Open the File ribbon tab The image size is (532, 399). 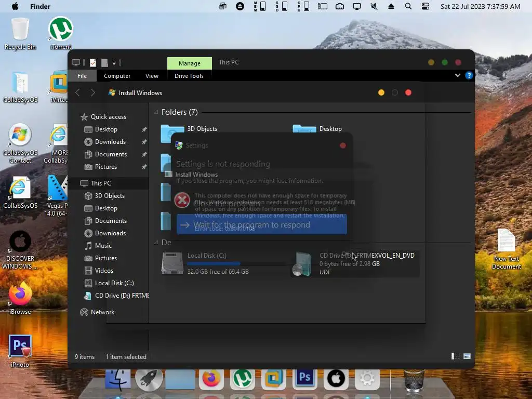[82, 76]
